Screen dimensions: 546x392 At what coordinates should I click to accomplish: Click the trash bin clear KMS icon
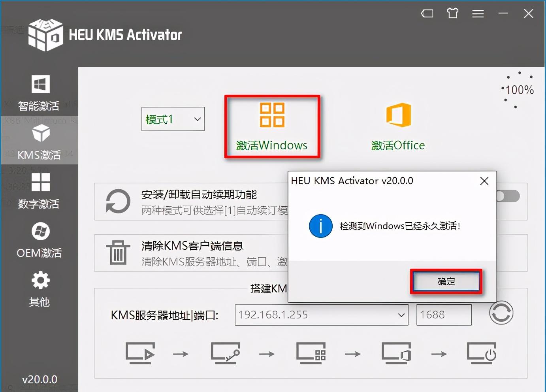click(x=118, y=252)
